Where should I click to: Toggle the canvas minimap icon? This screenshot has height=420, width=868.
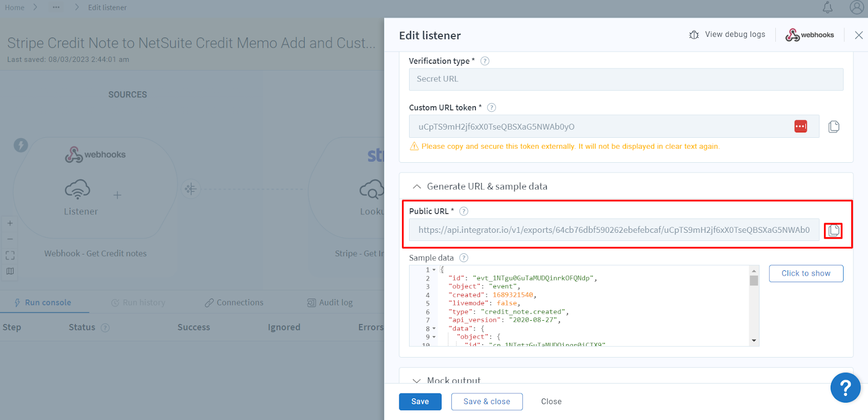click(x=10, y=271)
